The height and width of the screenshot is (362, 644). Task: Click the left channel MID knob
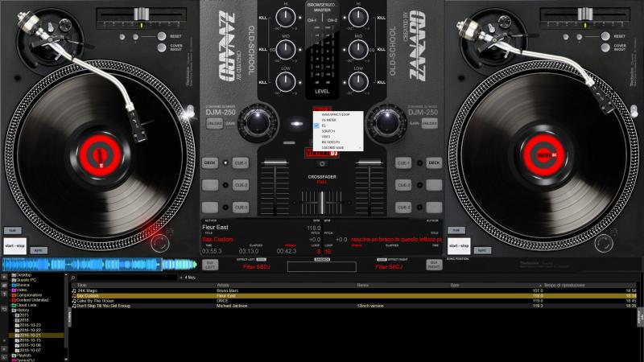point(286,49)
